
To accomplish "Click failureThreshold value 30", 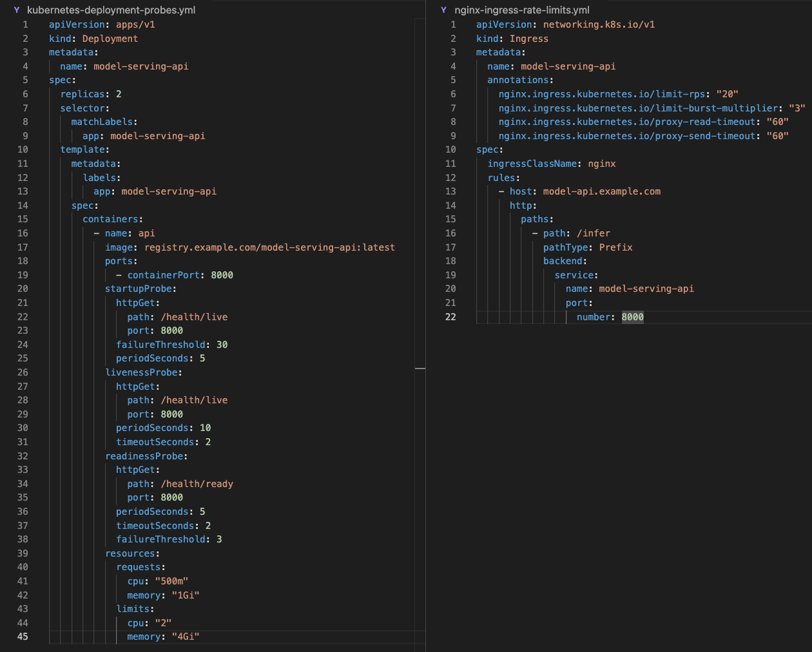I will coord(222,345).
